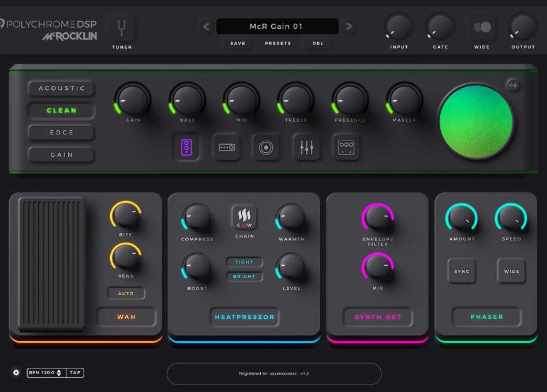Switch to the Edge channel
Image resolution: width=547 pixels, height=392 pixels.
pyautogui.click(x=61, y=133)
